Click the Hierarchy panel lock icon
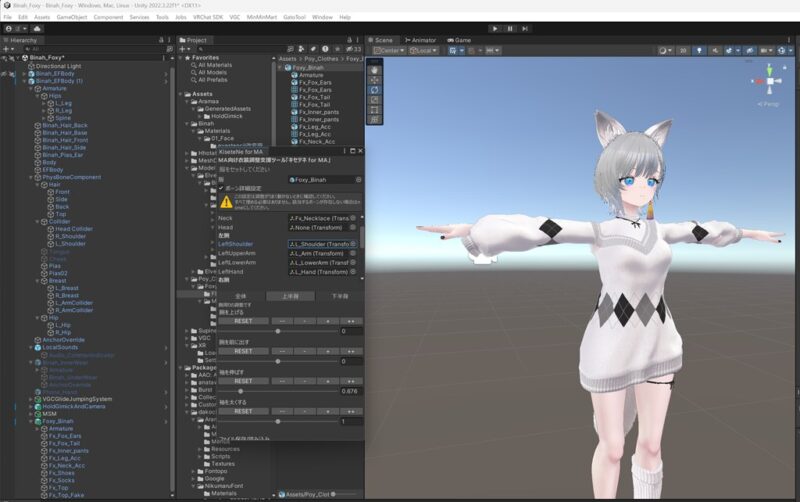This screenshot has height=502, width=800. 162,40
